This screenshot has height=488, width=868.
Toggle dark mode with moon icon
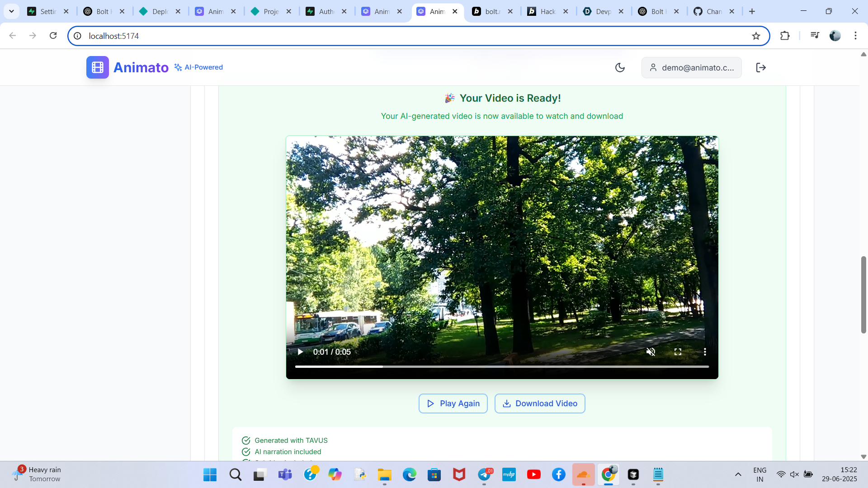(x=620, y=67)
